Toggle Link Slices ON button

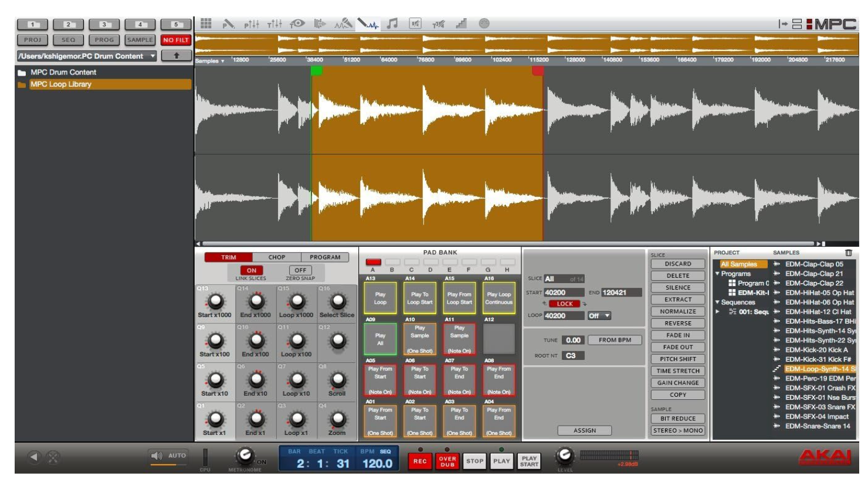(251, 270)
